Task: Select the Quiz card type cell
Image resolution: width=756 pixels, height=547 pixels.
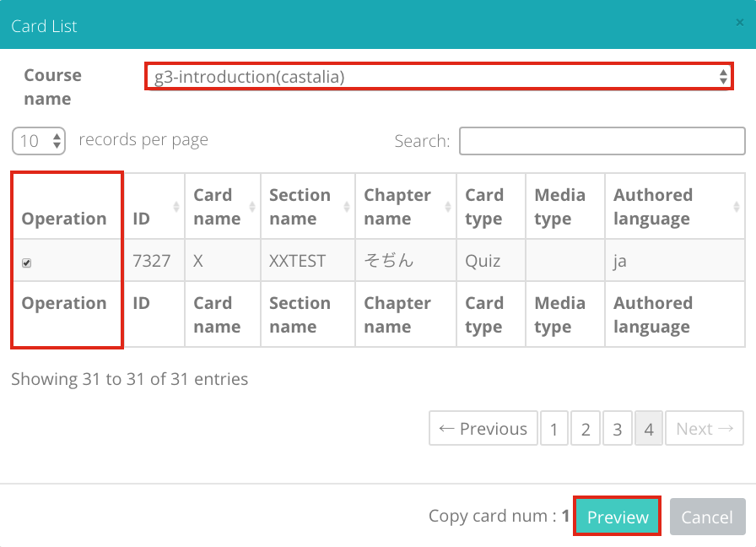Action: (x=491, y=261)
